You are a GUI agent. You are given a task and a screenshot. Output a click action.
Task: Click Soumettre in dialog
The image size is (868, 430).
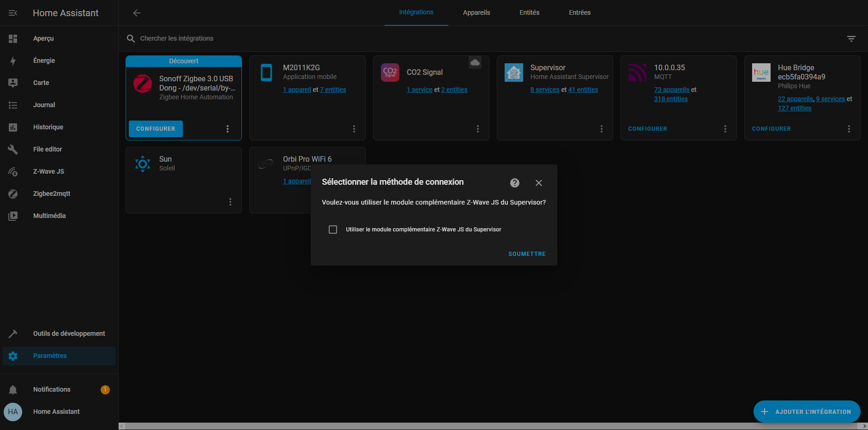tap(527, 254)
